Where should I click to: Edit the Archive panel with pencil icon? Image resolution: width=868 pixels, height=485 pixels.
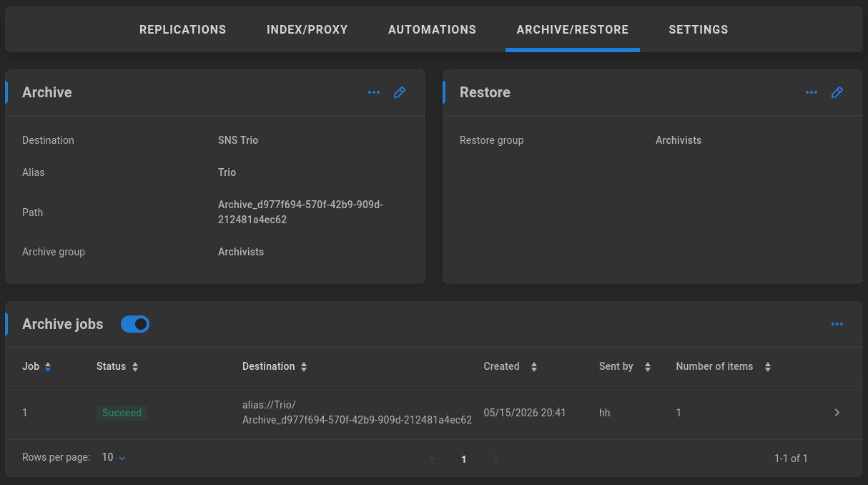coord(400,92)
